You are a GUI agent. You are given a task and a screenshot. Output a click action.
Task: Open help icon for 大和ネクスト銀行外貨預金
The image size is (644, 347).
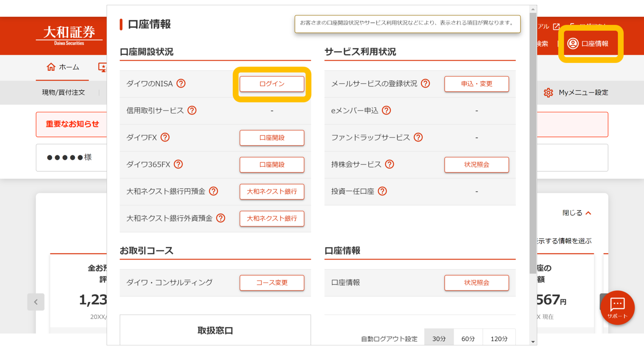(x=221, y=218)
